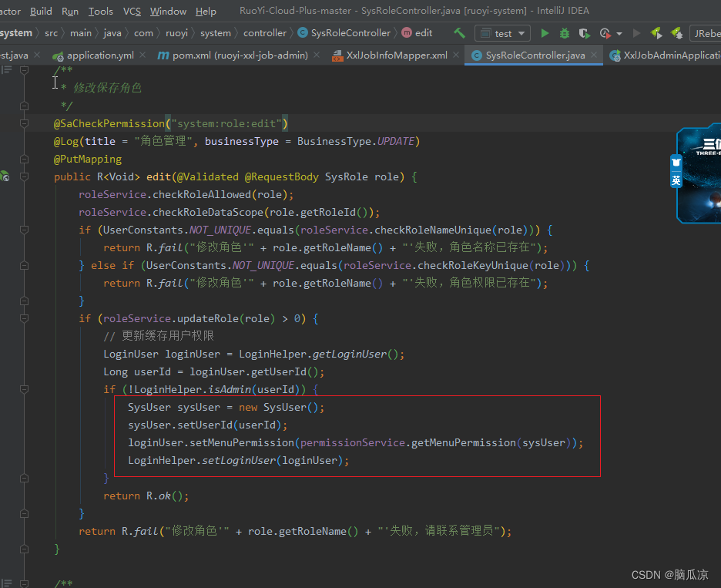Click the doc-comment render icon at top gutter

click(6, 70)
